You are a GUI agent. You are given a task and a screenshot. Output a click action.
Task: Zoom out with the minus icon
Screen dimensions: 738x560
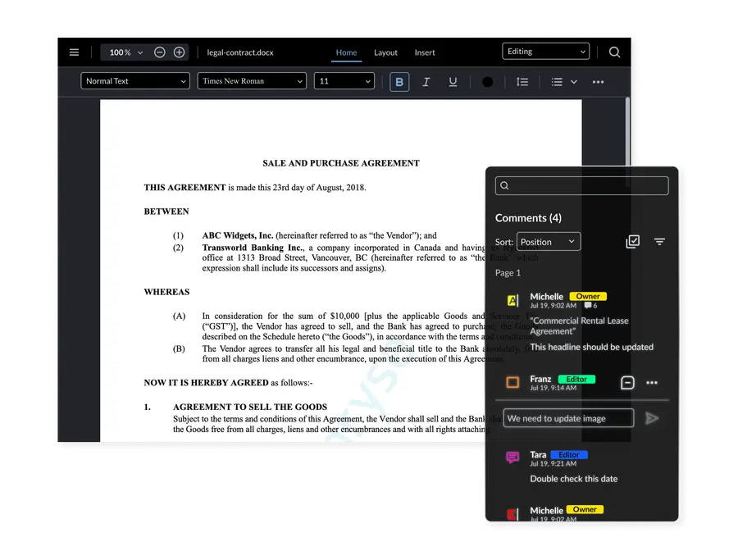click(x=160, y=52)
